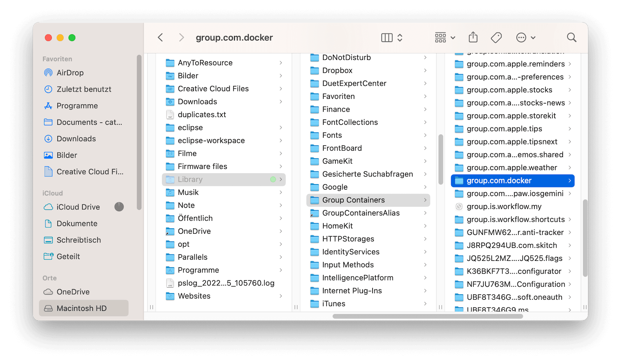Expand the Google folder chevron
The image size is (621, 364).
(x=425, y=187)
